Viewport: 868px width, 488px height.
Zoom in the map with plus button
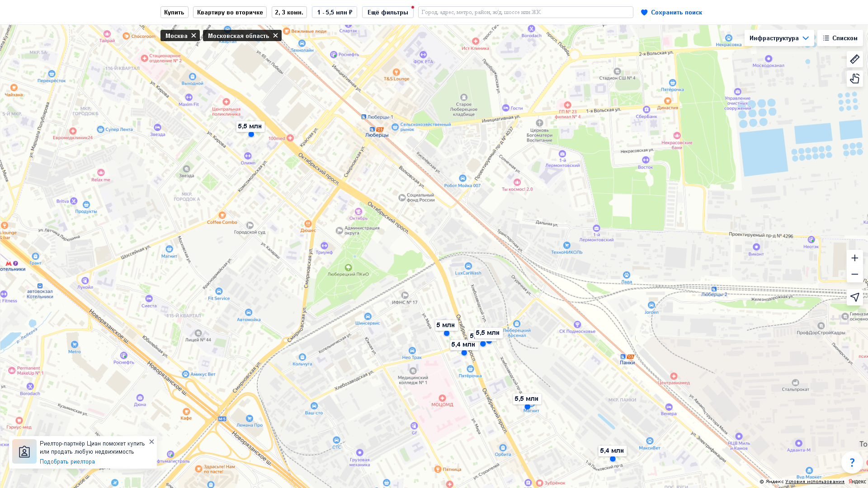854,258
